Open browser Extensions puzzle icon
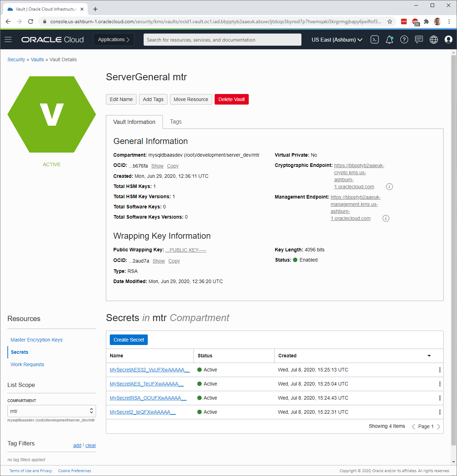 (x=426, y=21)
